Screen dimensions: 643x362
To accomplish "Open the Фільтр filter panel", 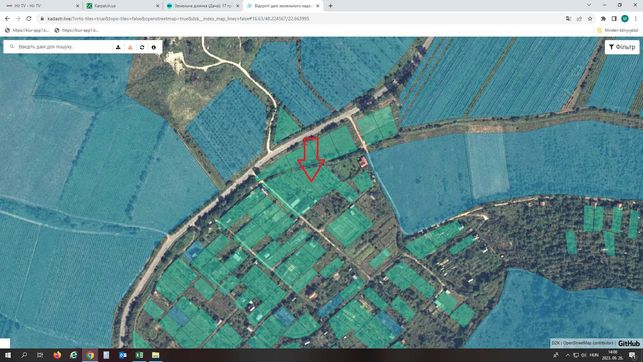I will tap(622, 47).
